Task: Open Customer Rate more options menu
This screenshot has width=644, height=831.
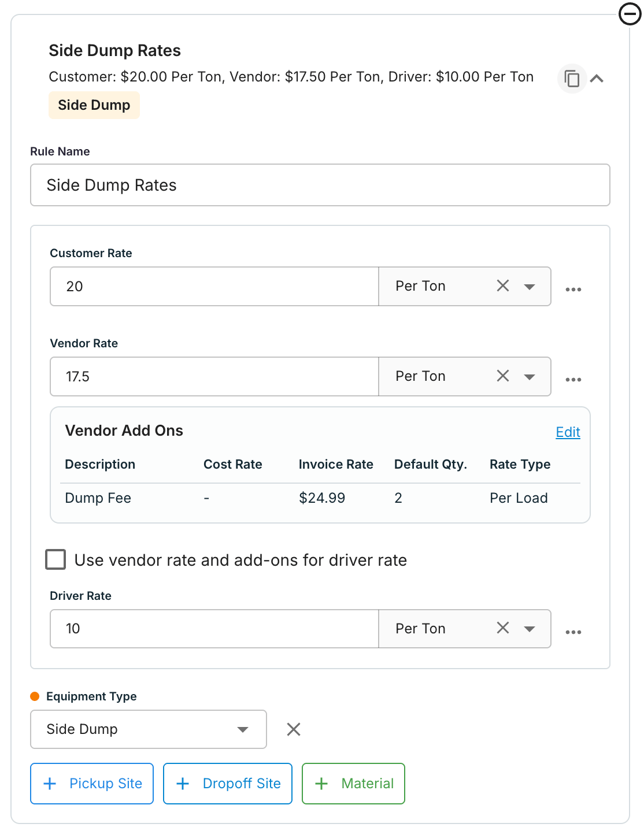Action: (x=573, y=289)
